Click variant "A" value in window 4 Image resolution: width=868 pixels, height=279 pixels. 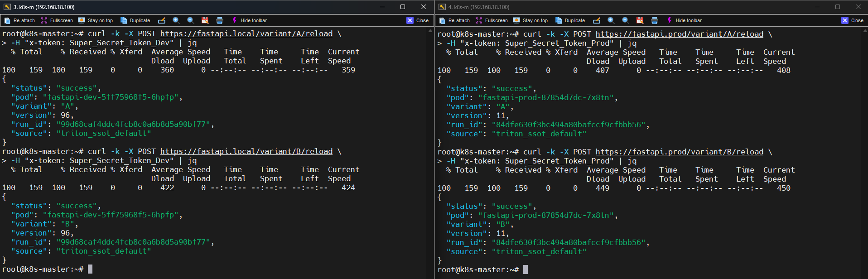coord(503,107)
